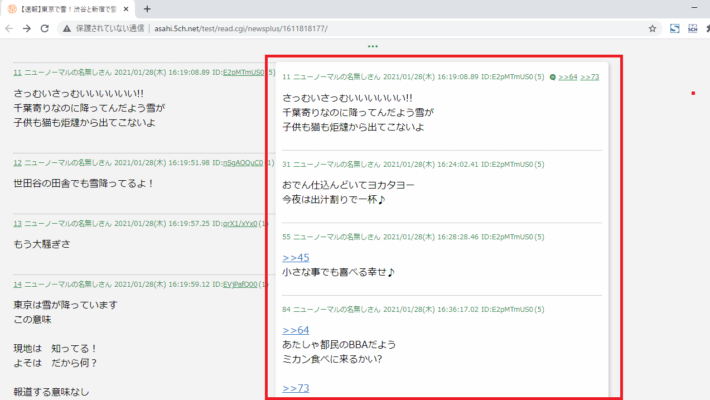Click post number 12 in the left thread
Screen dimensions: 710x400
pyautogui.click(x=17, y=163)
